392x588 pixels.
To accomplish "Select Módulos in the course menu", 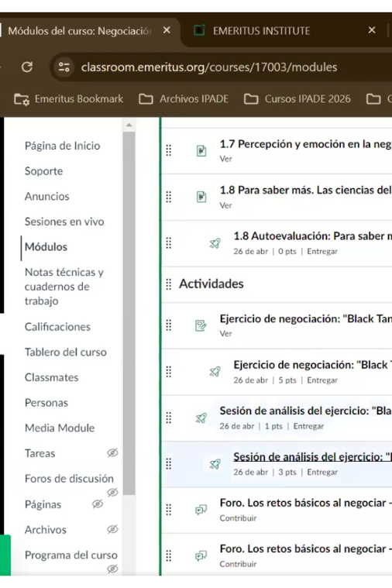I will (46, 247).
